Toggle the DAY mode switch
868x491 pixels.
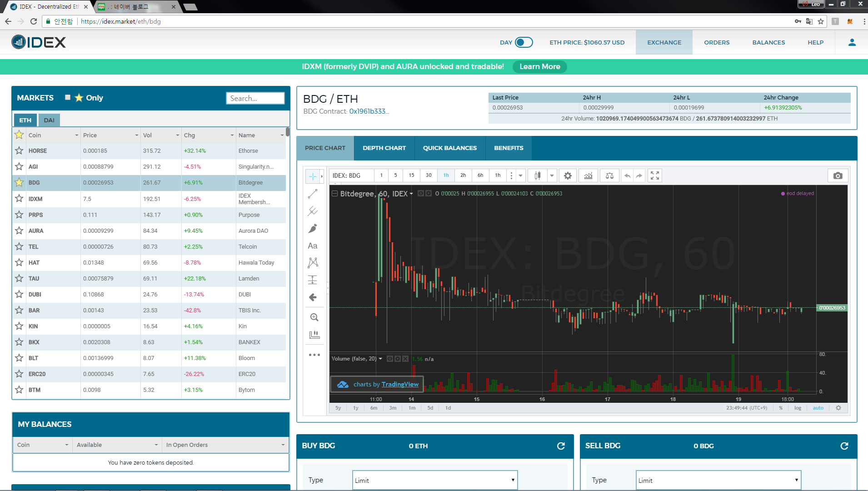tap(524, 42)
